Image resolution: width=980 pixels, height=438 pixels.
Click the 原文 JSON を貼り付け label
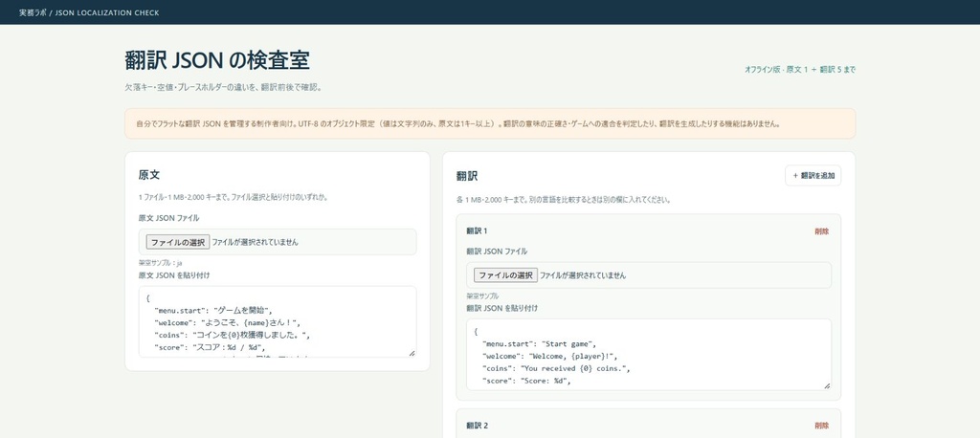[x=174, y=274]
